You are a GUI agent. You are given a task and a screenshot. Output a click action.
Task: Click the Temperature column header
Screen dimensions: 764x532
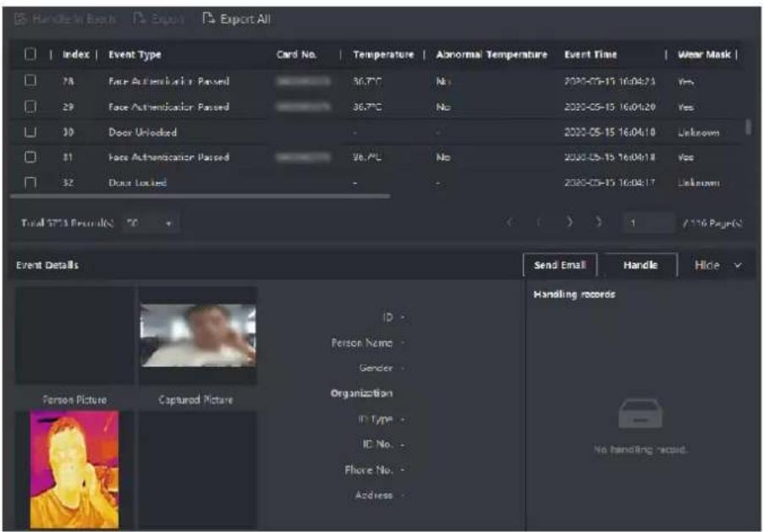point(383,54)
